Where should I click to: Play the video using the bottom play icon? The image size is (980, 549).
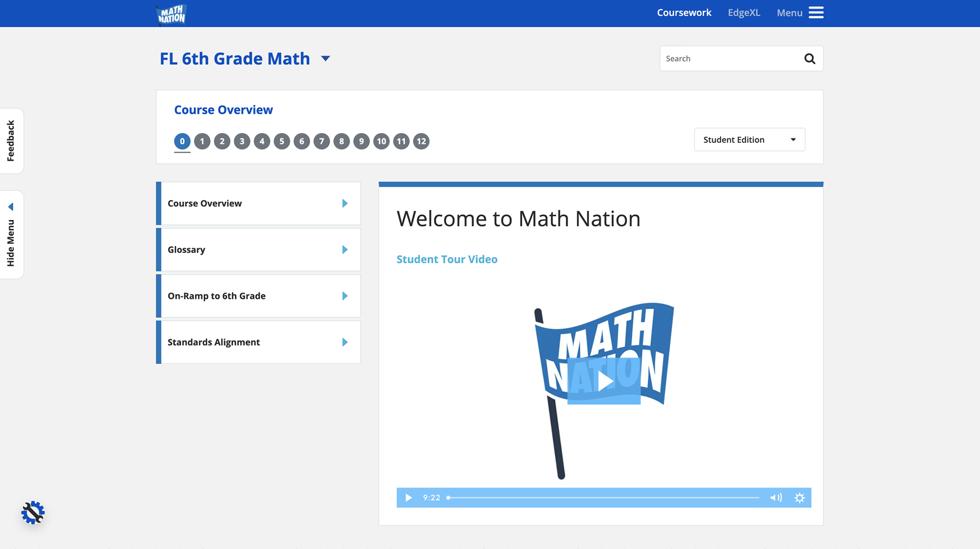coord(408,497)
